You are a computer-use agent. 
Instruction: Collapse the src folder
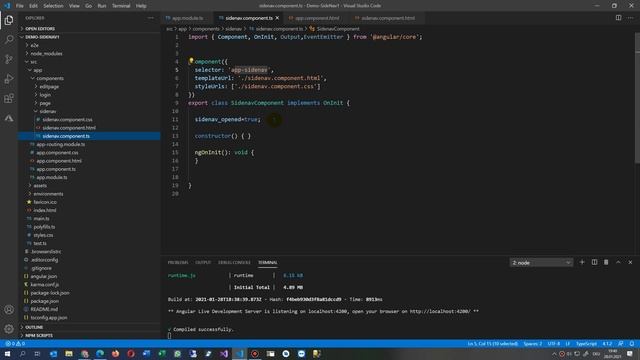[33, 62]
